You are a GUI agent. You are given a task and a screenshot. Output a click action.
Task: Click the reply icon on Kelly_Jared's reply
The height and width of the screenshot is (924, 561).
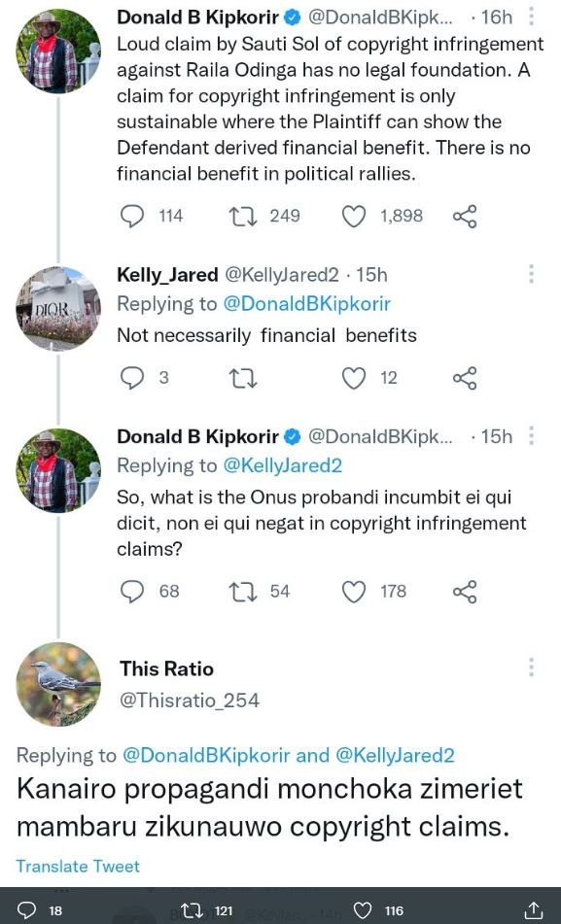(131, 377)
